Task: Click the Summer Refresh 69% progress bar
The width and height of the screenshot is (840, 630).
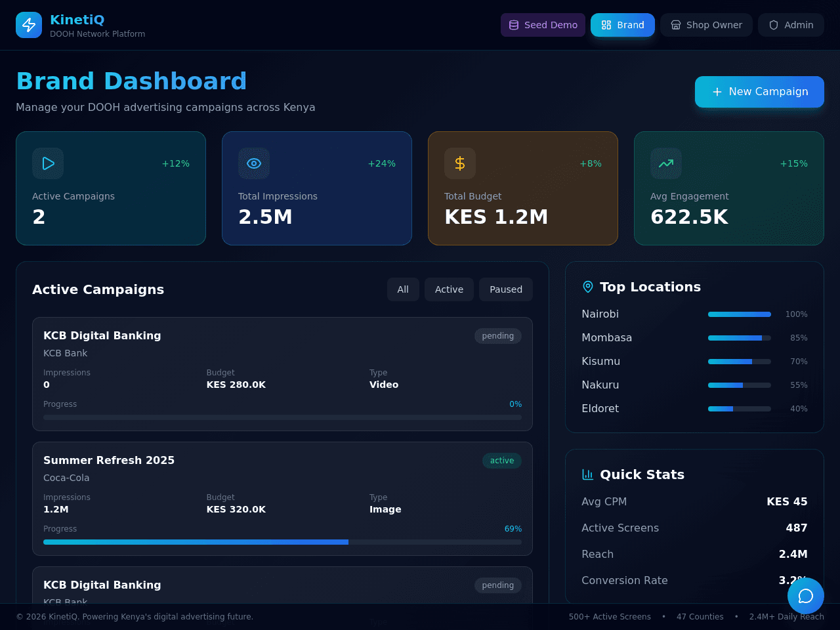Action: (282, 542)
